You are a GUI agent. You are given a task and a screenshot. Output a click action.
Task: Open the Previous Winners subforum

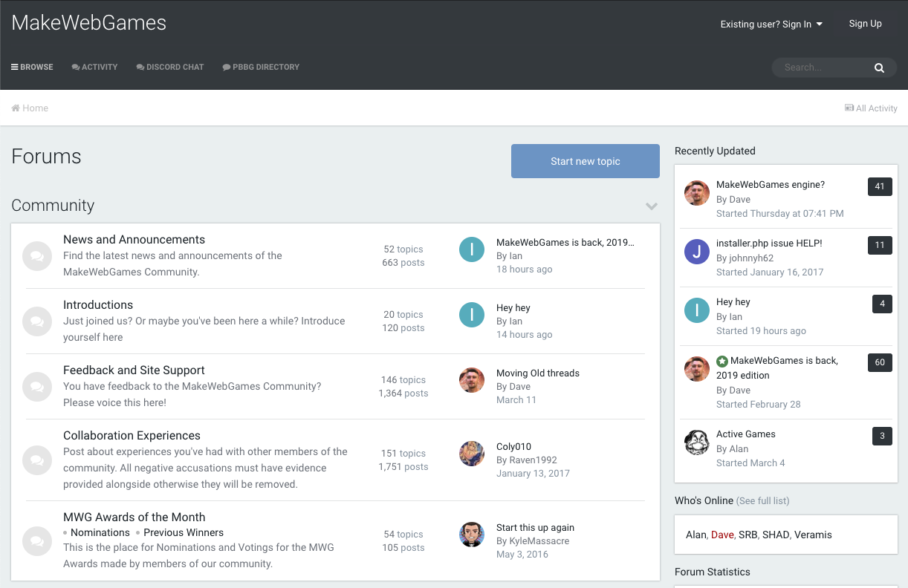pyautogui.click(x=184, y=532)
